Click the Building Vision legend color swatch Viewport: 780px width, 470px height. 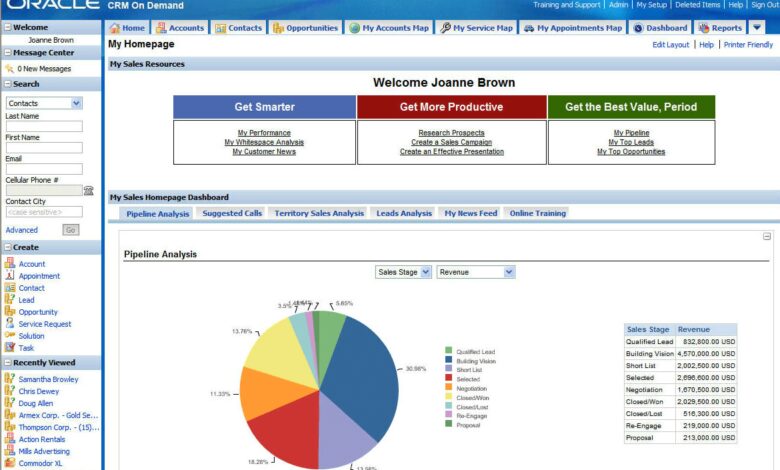[x=449, y=360]
